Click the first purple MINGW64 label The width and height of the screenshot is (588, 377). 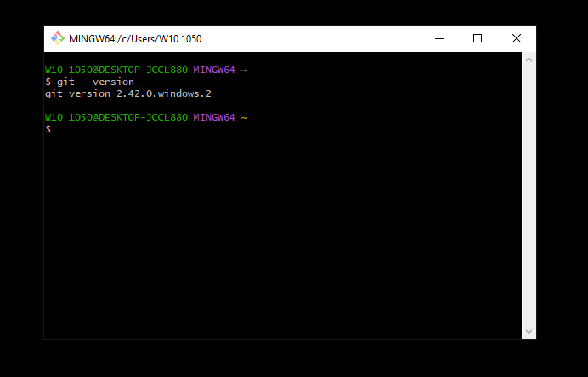click(x=214, y=70)
